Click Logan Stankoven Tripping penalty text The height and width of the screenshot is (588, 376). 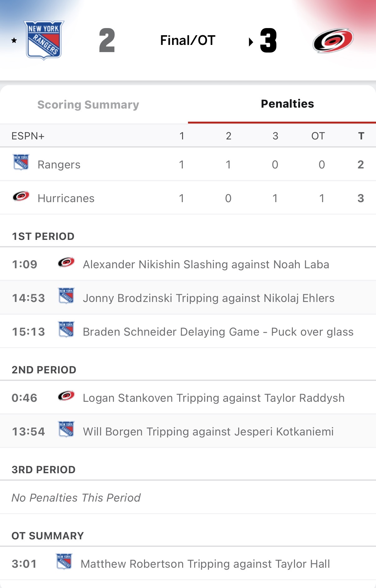[214, 398]
